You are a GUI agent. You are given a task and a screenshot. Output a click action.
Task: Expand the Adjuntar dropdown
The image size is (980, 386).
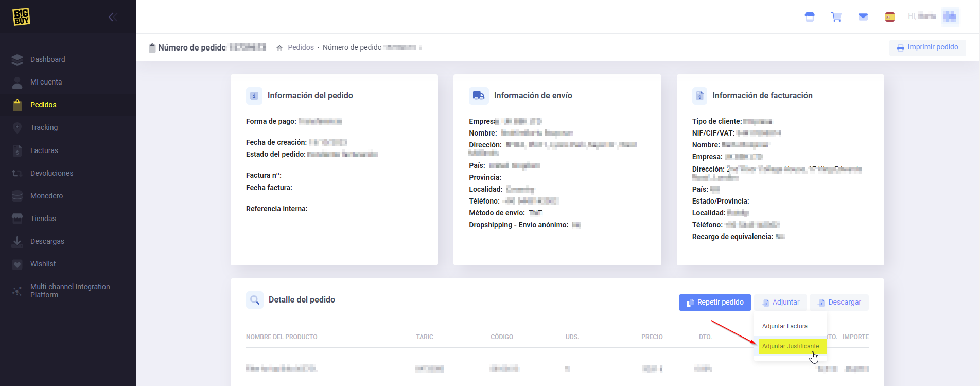[780, 303]
